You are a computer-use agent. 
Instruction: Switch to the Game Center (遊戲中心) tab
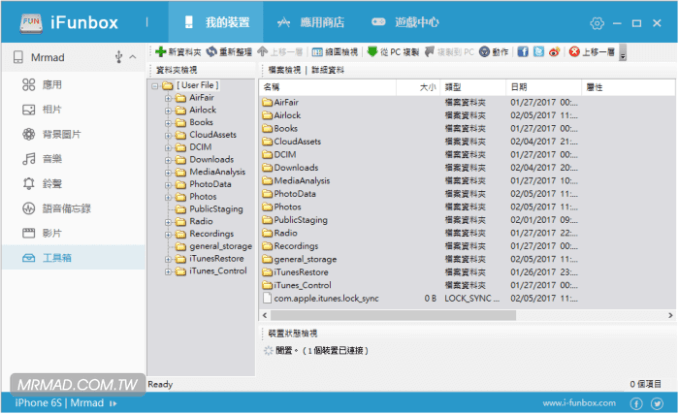[405, 22]
